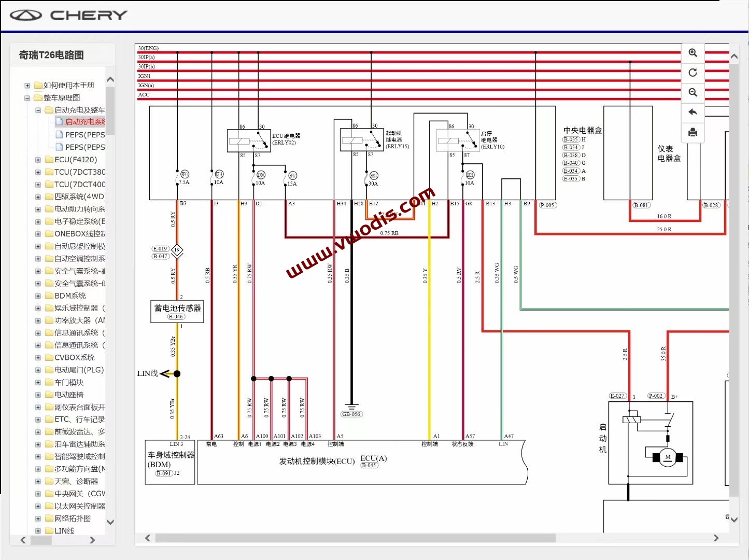749x560 pixels.
Task: Click the folder icon beside LIN线
Action: coord(49,531)
